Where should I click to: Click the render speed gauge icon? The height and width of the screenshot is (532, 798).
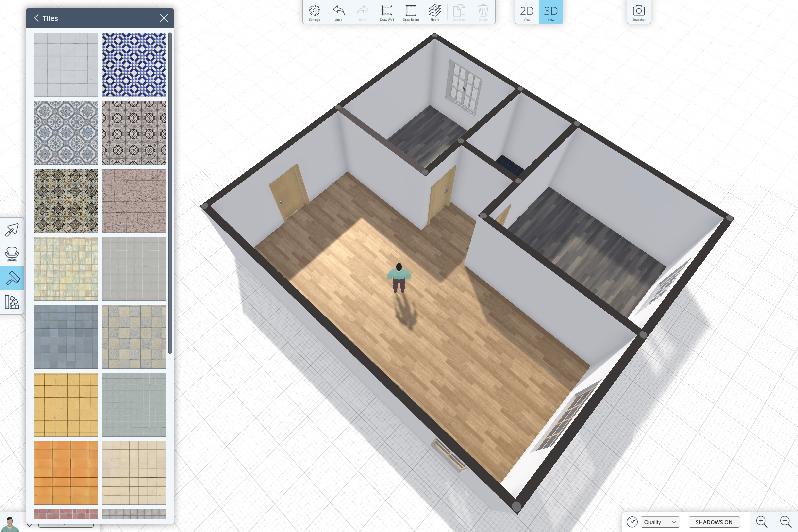pyautogui.click(x=632, y=522)
